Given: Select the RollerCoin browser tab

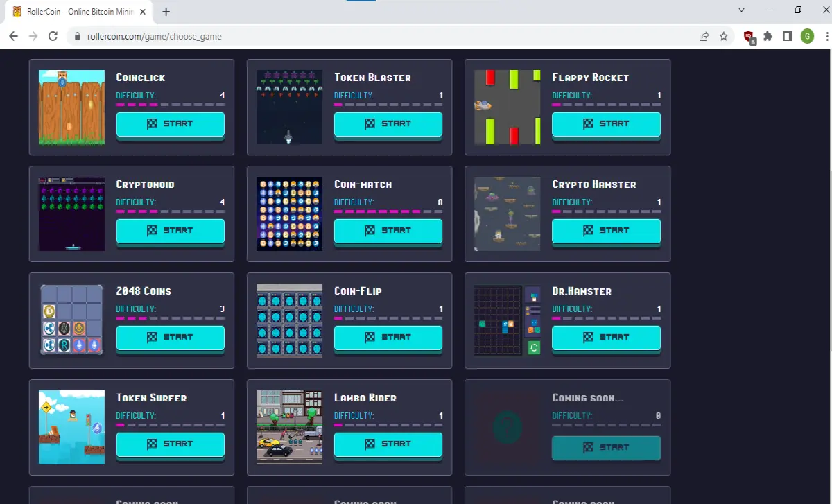Looking at the screenshot, I should coord(78,12).
